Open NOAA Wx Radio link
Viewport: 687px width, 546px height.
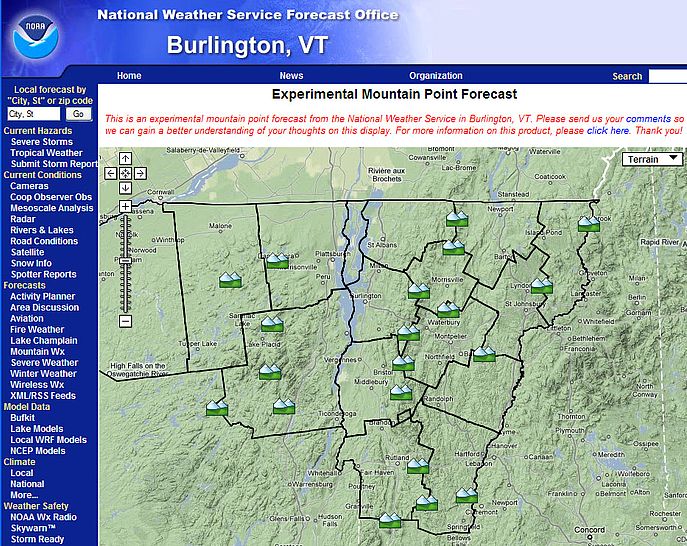click(43, 517)
